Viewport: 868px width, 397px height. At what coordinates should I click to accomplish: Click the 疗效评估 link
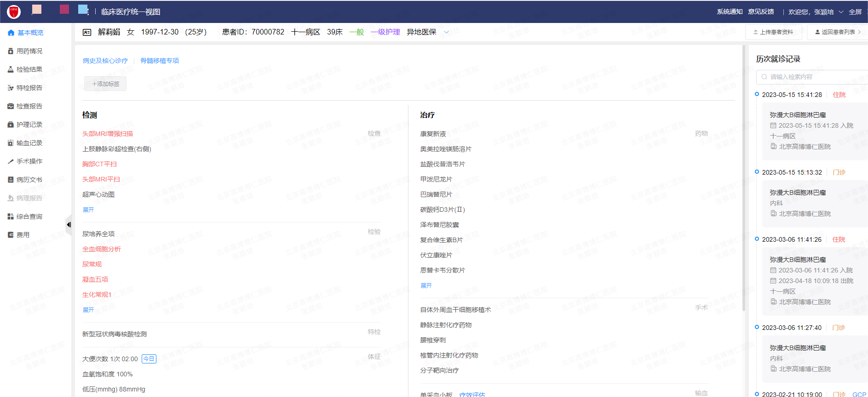472,394
